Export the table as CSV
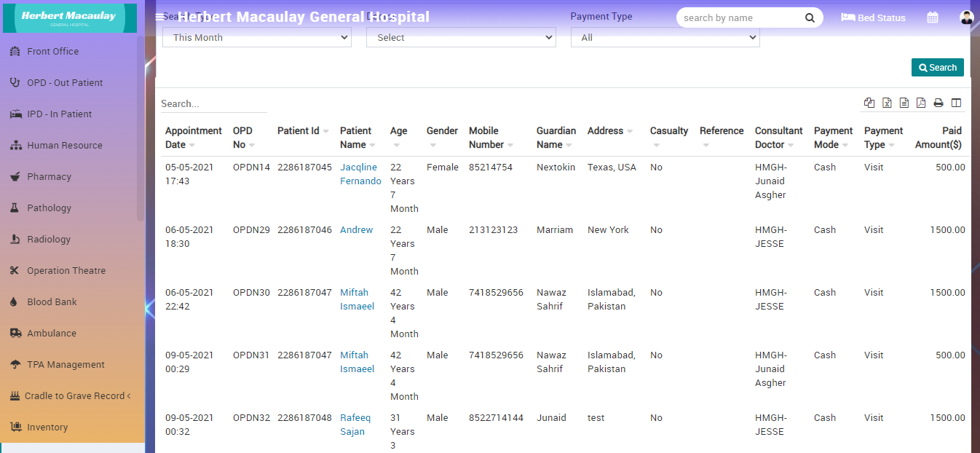Screen dimensions: 980x453 pos(904,103)
